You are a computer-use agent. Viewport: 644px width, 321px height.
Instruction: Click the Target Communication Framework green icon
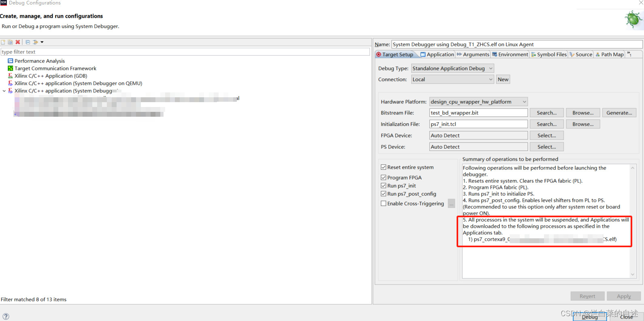(11, 68)
